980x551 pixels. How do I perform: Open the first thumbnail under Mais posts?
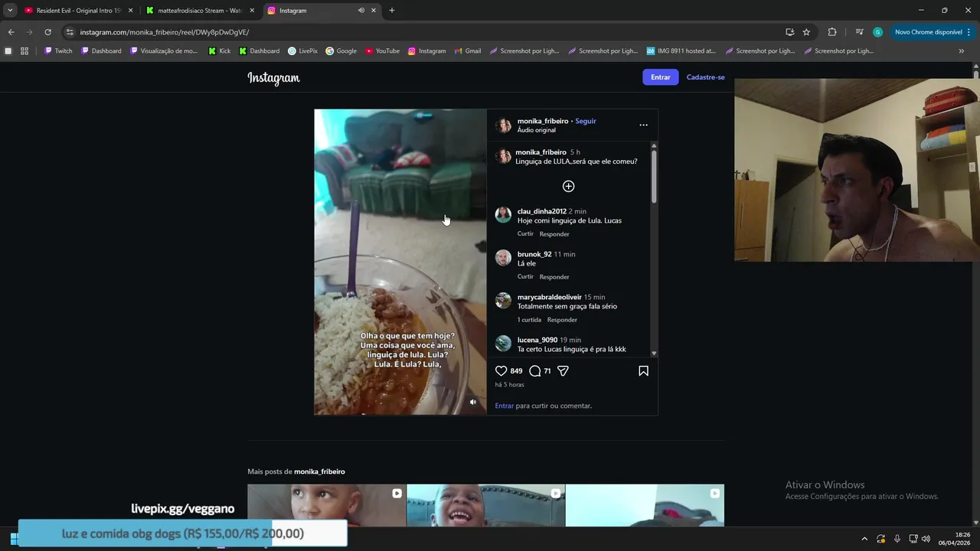(x=327, y=505)
